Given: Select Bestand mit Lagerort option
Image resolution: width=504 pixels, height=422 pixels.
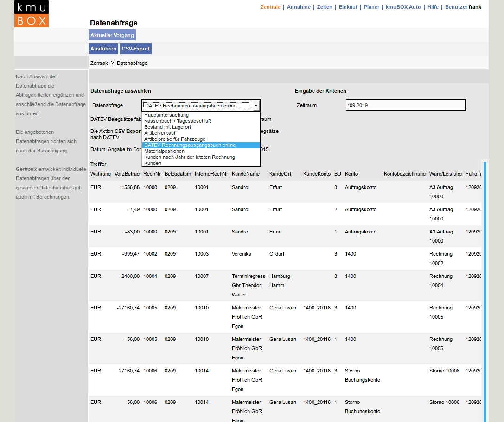Looking at the screenshot, I should (167, 127).
